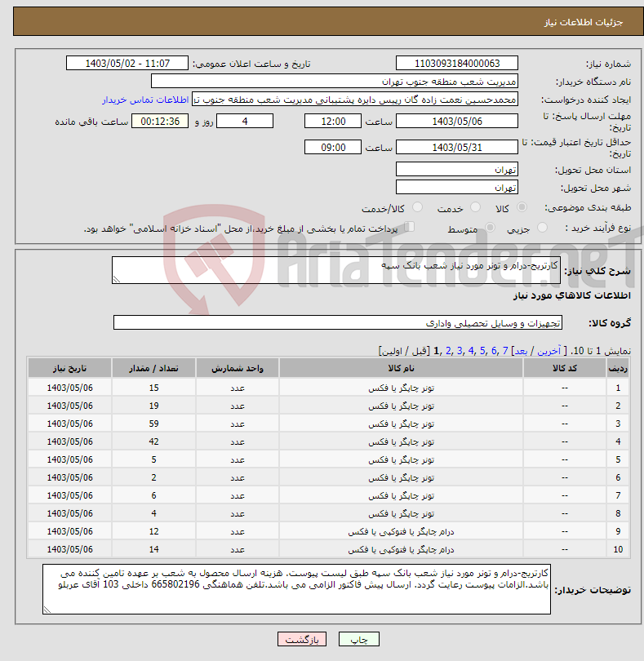Viewport: 644px width, 661px height.
Task: Click the تاریخ نیاز column header
Action: click(69, 368)
